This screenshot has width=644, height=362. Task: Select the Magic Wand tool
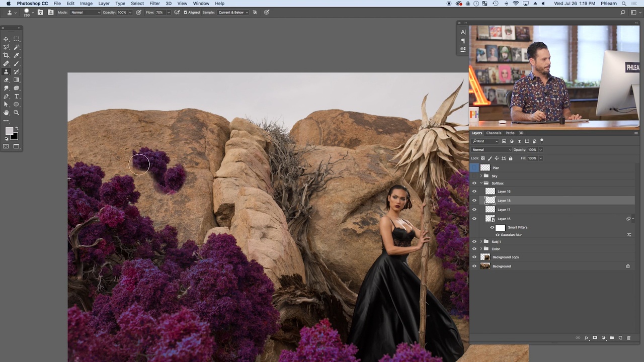click(16, 47)
